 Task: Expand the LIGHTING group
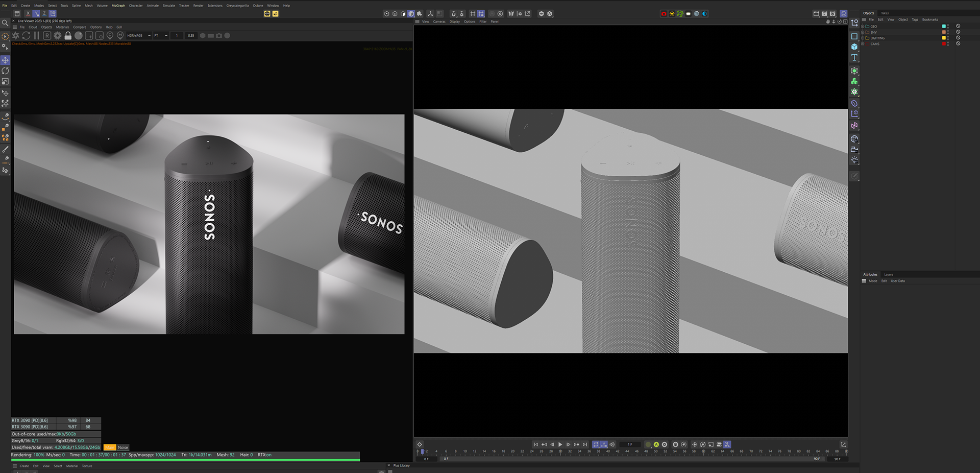pos(863,38)
